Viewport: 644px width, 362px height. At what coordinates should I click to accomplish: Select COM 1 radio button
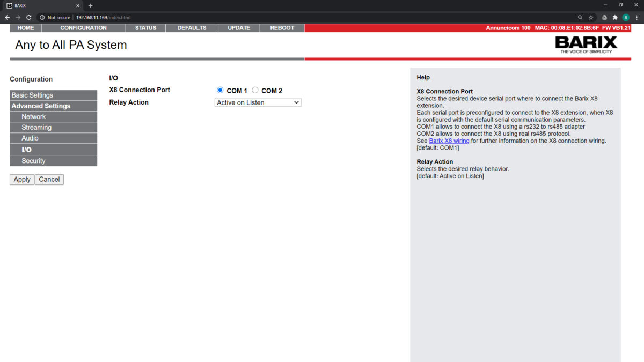point(220,90)
